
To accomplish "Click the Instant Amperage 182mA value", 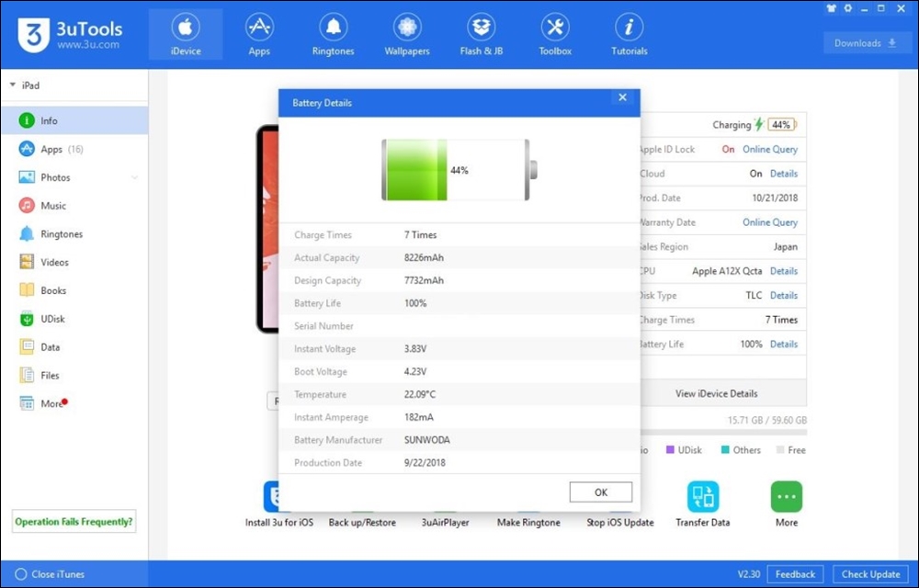I will tap(419, 417).
